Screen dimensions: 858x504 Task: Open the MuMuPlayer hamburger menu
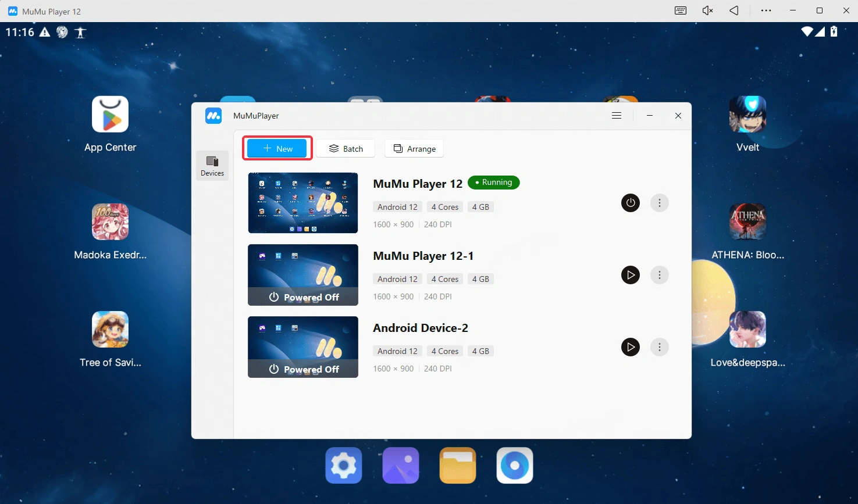pyautogui.click(x=617, y=116)
